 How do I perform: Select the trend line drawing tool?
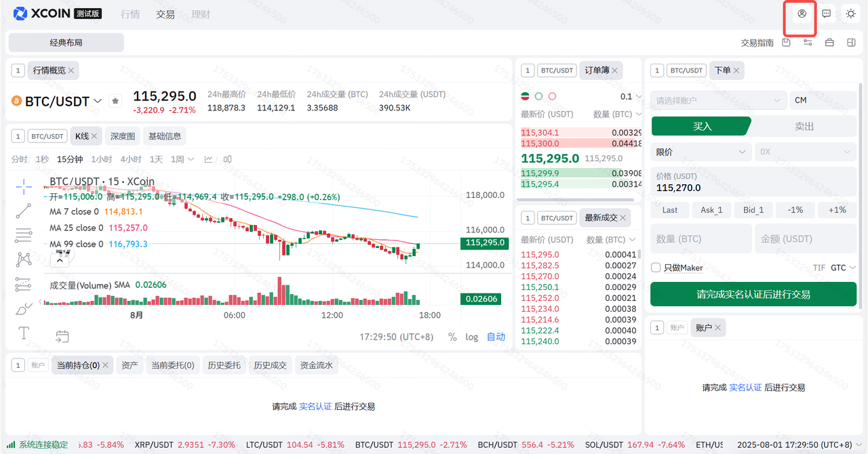coord(24,211)
